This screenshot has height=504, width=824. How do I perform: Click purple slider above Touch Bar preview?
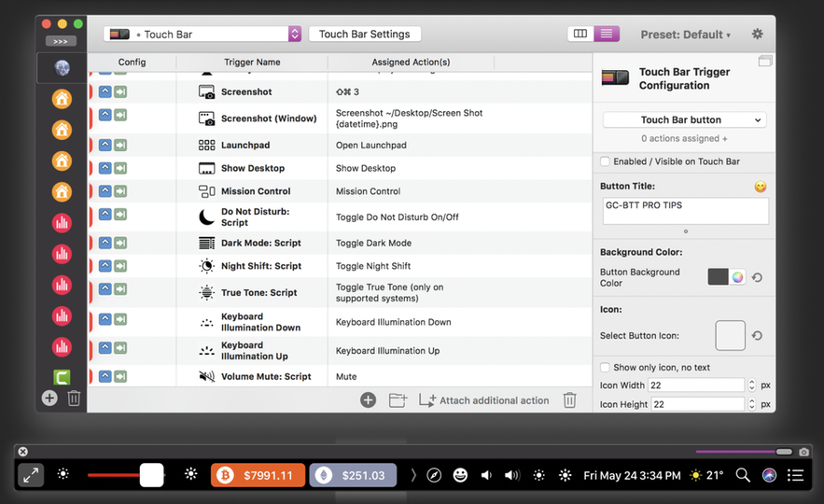pyautogui.click(x=744, y=452)
